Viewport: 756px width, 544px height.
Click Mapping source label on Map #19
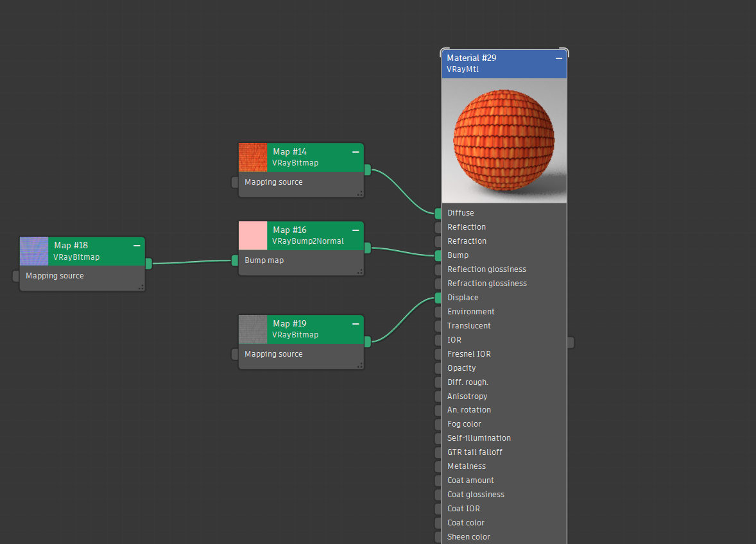273,354
